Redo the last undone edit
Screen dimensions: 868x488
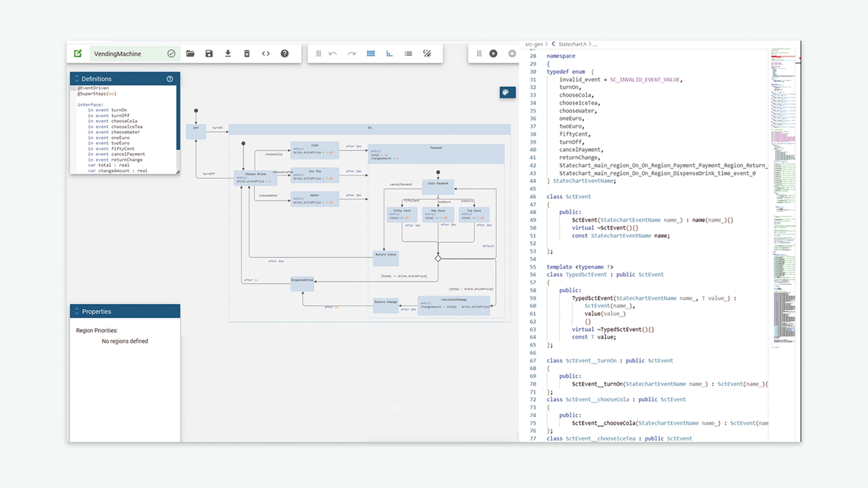(352, 54)
